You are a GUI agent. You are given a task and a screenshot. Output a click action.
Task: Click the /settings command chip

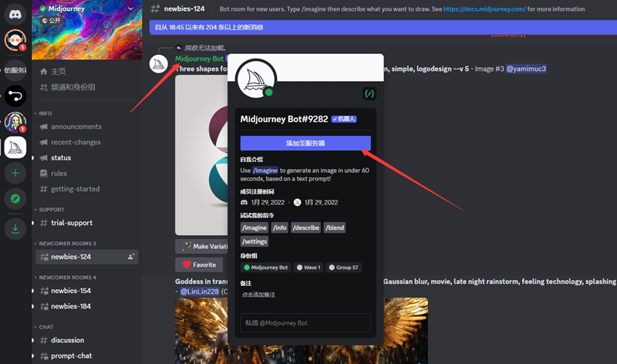click(x=255, y=241)
